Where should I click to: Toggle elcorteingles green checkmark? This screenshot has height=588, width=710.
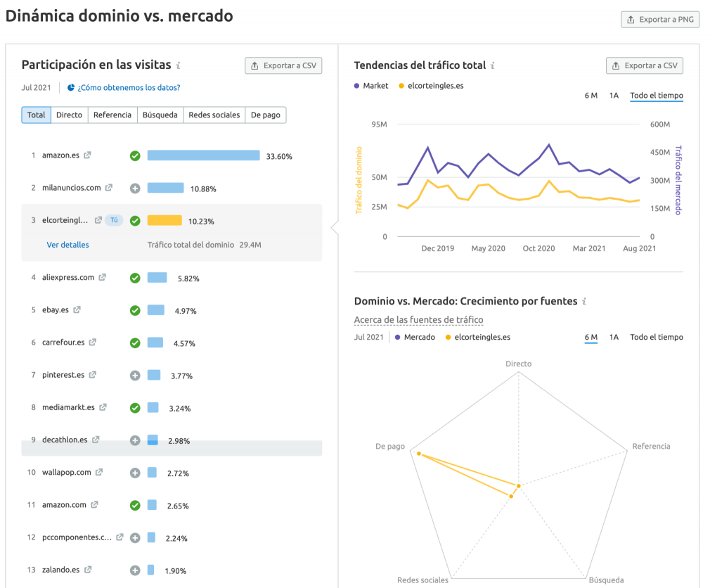pos(135,221)
